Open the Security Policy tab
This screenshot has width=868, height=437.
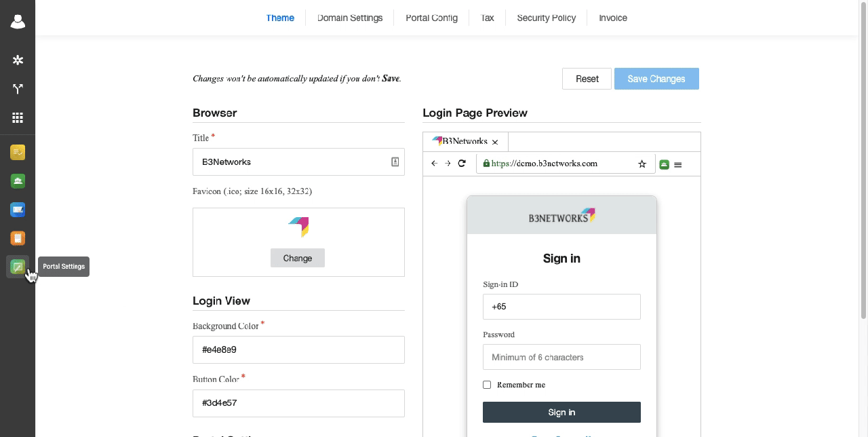(547, 18)
